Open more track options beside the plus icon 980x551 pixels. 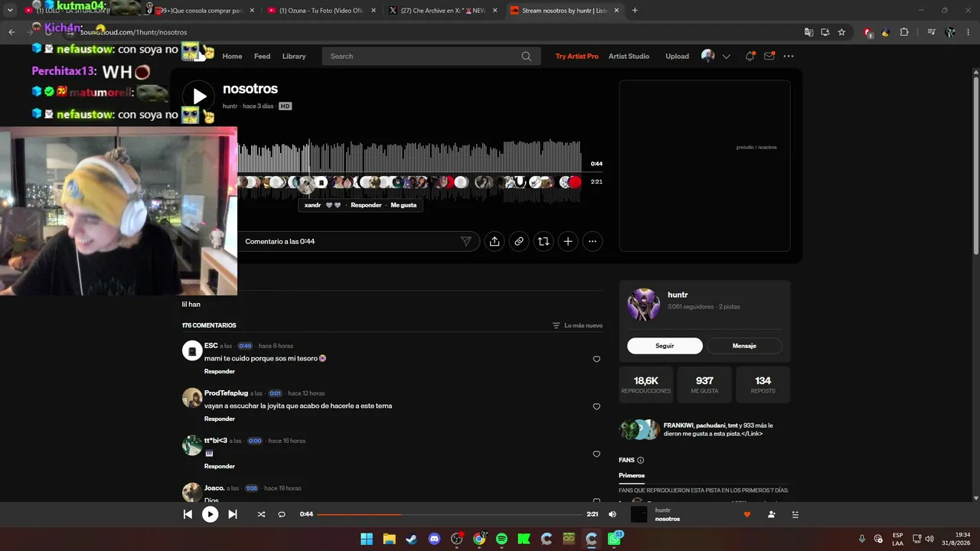593,241
